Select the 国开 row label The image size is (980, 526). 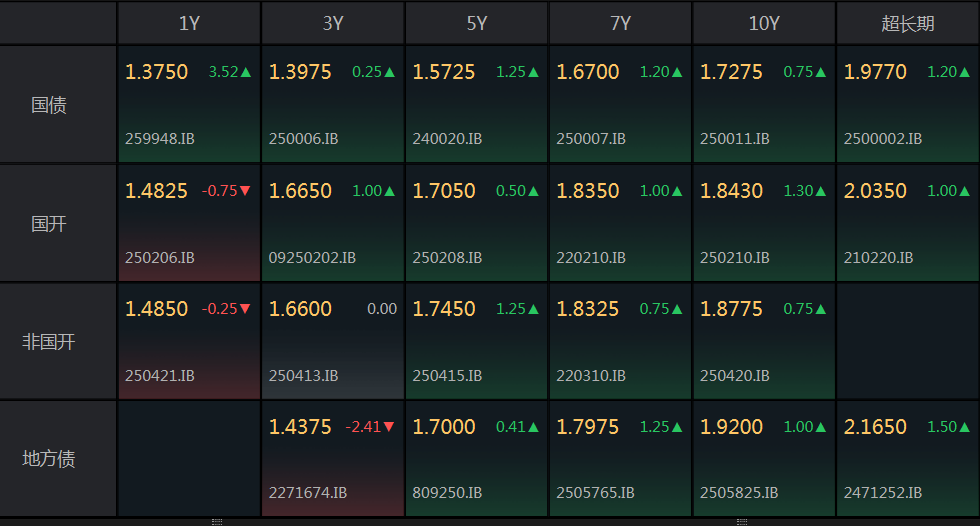(49, 224)
